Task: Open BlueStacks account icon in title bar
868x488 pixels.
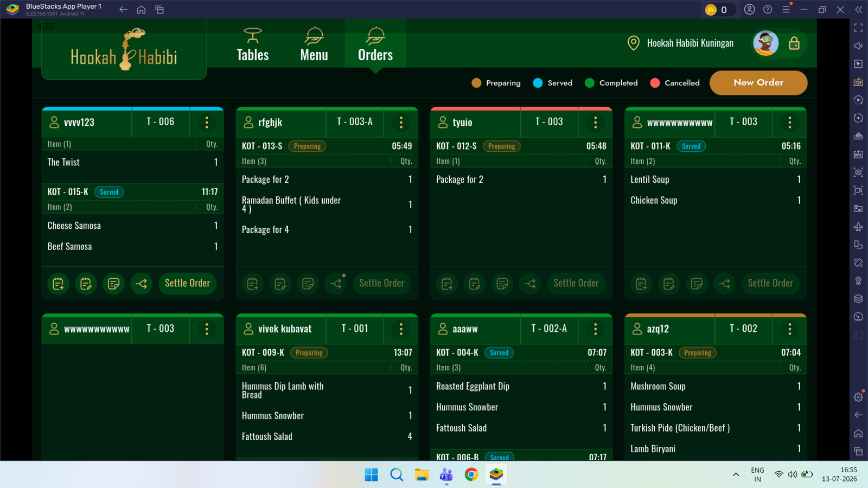Action: point(749,9)
